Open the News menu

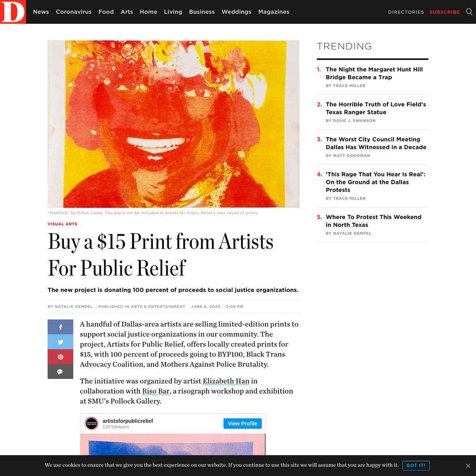(41, 12)
